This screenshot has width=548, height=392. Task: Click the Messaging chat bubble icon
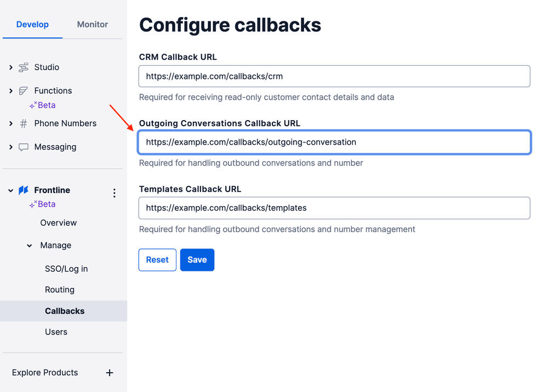point(24,147)
